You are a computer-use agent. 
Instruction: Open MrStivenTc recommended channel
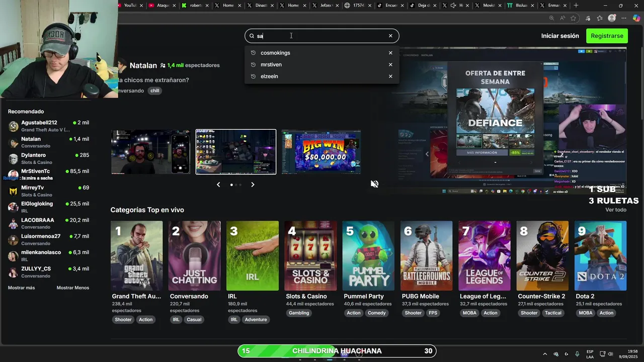pyautogui.click(x=48, y=174)
